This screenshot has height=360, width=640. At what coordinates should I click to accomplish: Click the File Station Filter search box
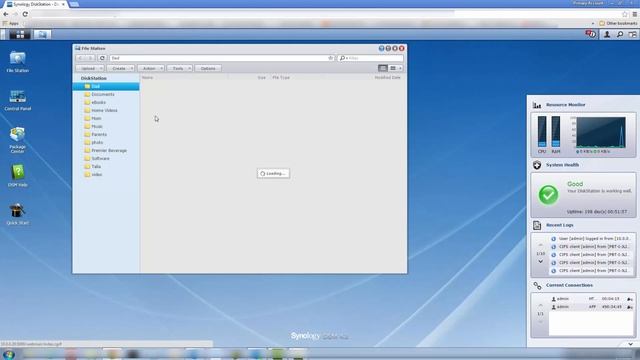(x=371, y=58)
